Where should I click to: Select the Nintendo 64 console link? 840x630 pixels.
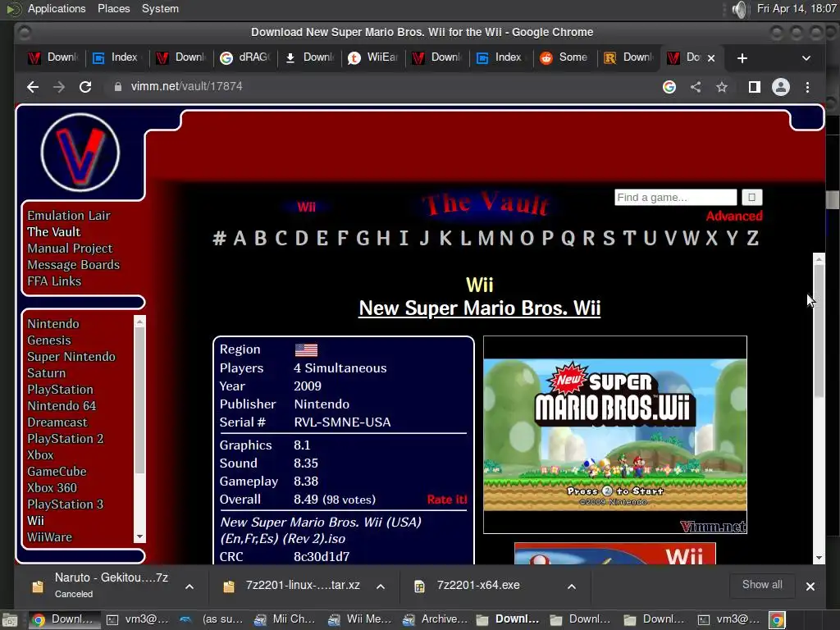point(62,406)
